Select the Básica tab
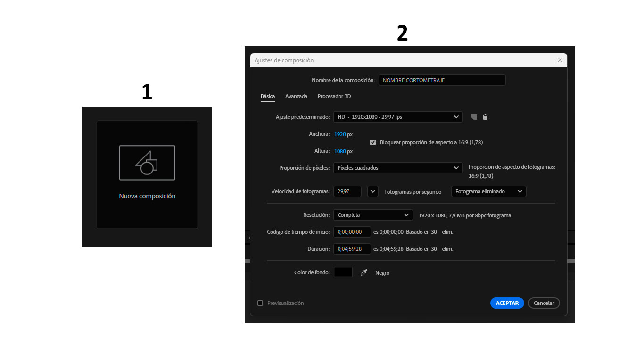The width and height of the screenshot is (644, 362). pyautogui.click(x=268, y=96)
